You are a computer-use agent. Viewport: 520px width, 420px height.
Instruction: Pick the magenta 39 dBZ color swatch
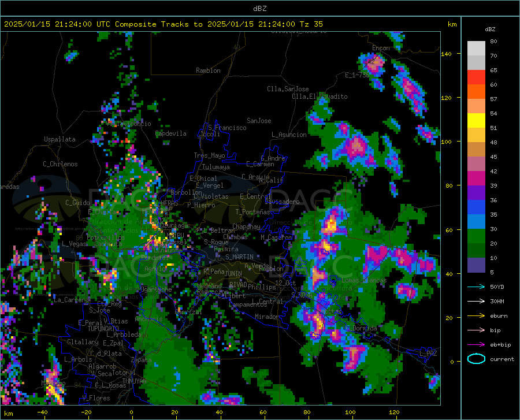click(x=476, y=179)
